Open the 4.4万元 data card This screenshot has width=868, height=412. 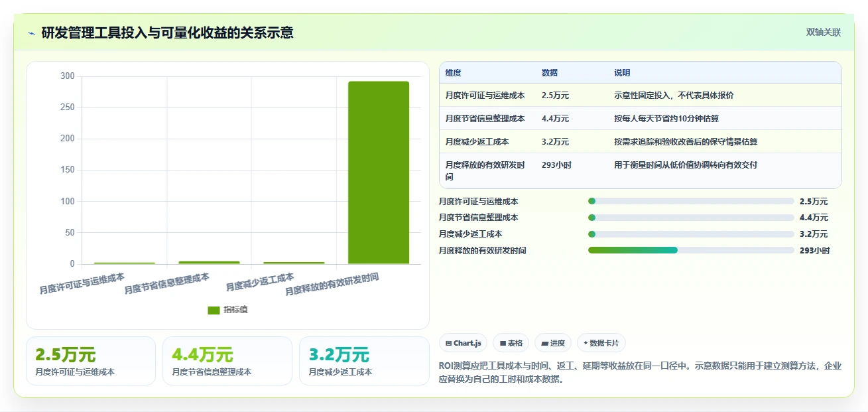227,361
